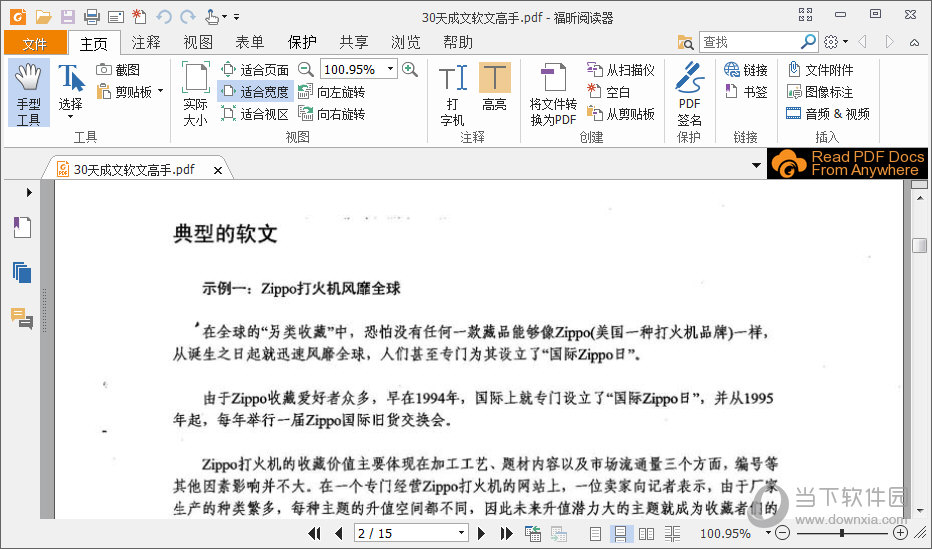
Task: Open the Form (表单) tab
Action: [x=250, y=42]
